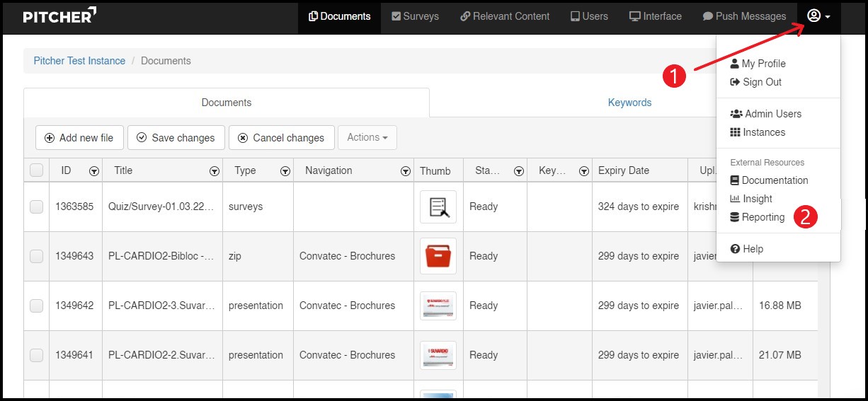Open the Type column filter icon
This screenshot has width=868, height=401.
[x=285, y=171]
